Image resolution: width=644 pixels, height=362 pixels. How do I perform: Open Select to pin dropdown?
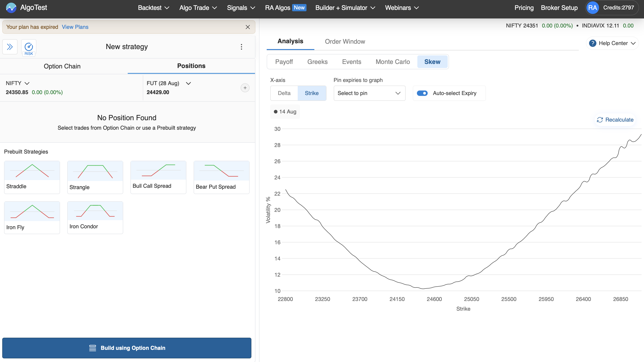(369, 93)
